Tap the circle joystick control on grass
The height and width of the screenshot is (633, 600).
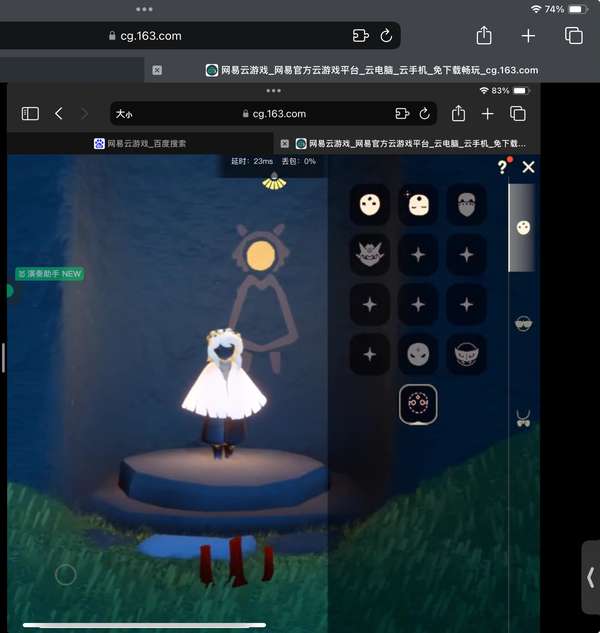[x=65, y=574]
